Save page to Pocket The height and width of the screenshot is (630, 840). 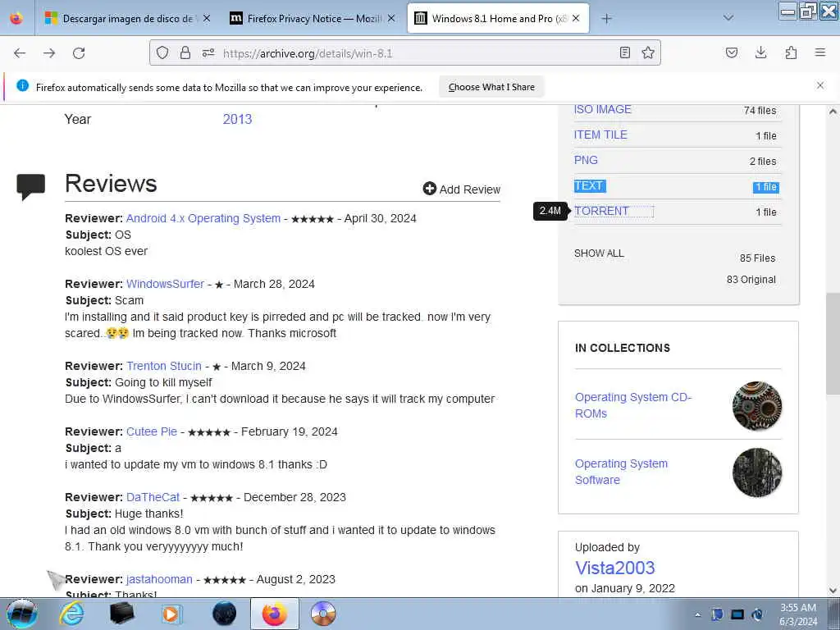coord(731,52)
